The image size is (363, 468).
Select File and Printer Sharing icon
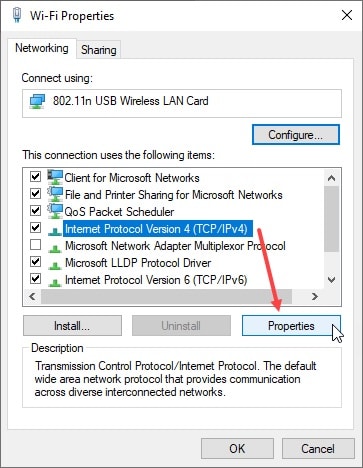click(x=55, y=194)
